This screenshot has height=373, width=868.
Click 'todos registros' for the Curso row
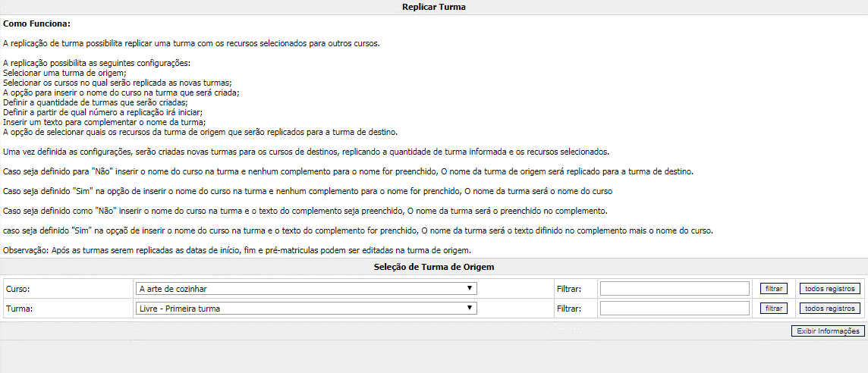[x=830, y=289]
